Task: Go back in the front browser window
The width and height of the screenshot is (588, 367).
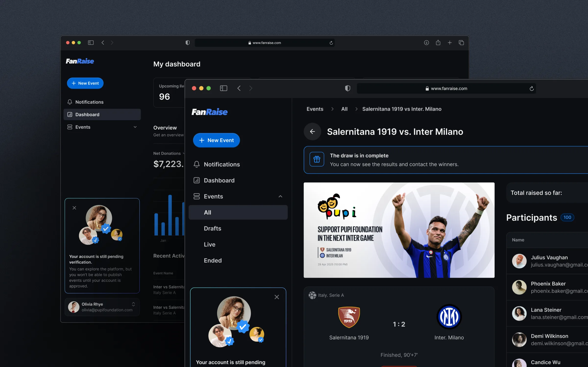Action: [x=239, y=88]
